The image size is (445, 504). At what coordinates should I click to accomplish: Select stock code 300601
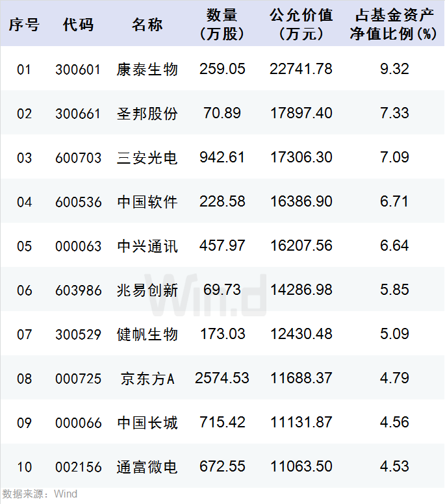(x=78, y=69)
